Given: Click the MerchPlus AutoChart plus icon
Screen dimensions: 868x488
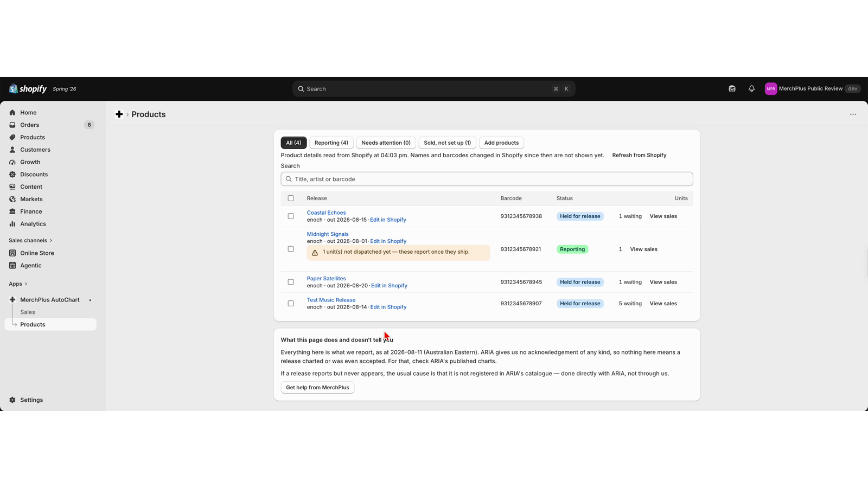Looking at the screenshot, I should pos(12,300).
